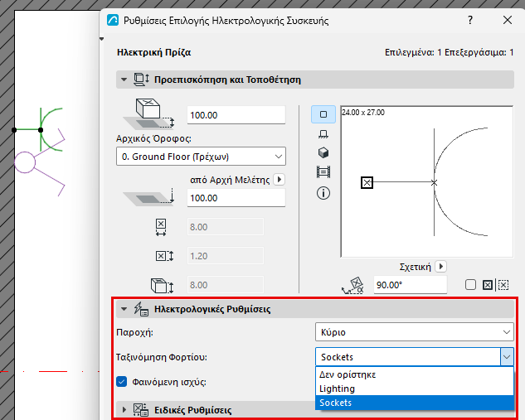Image resolution: width=525 pixels, height=420 pixels.
Task: Show object information via the info icon
Action: click(323, 193)
